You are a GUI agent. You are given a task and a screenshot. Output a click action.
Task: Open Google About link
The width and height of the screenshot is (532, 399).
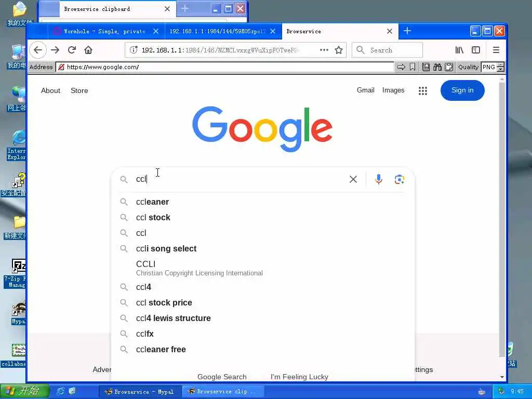click(x=50, y=90)
